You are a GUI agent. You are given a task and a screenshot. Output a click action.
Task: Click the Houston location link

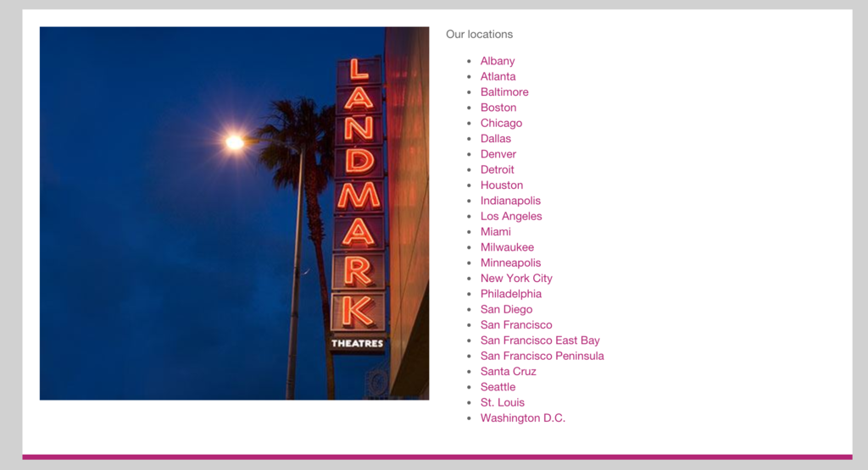[x=501, y=185]
